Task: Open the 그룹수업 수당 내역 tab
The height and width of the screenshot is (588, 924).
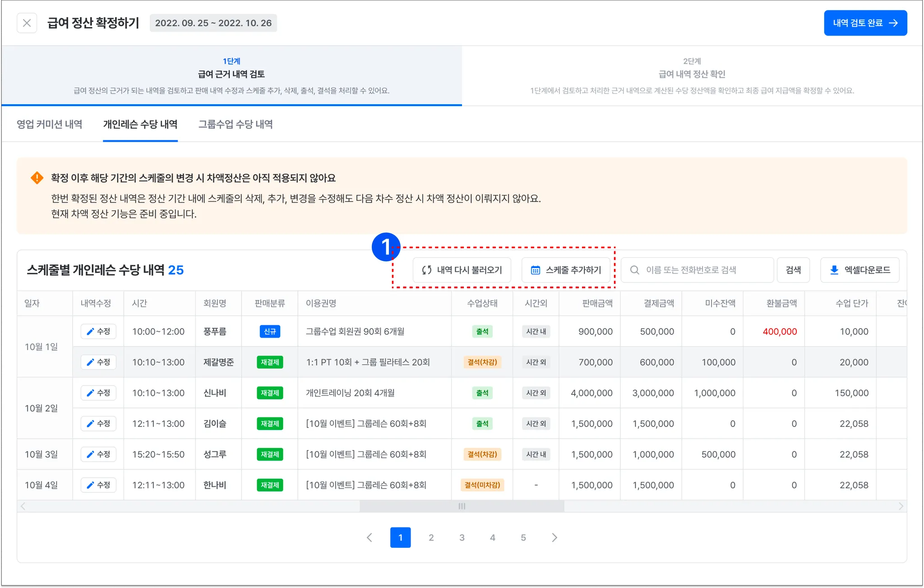Action: pyautogui.click(x=236, y=124)
